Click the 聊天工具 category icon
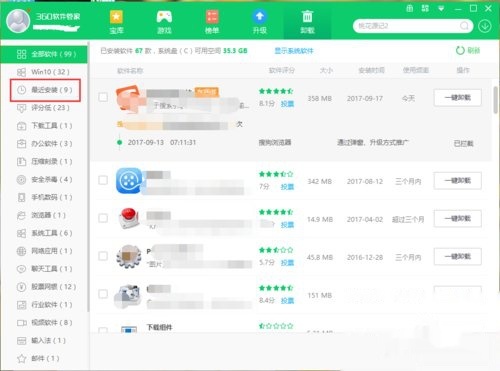Image resolution: width=500 pixels, height=371 pixels. 21,269
